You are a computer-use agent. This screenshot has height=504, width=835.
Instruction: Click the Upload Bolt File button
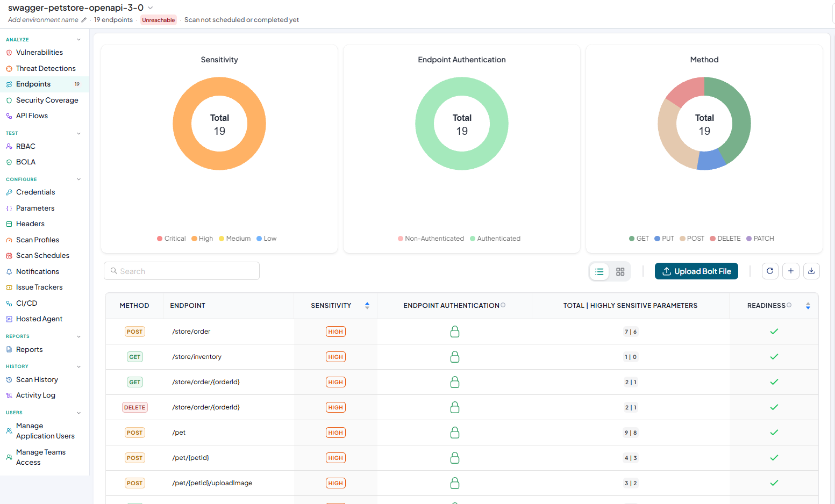(x=696, y=271)
